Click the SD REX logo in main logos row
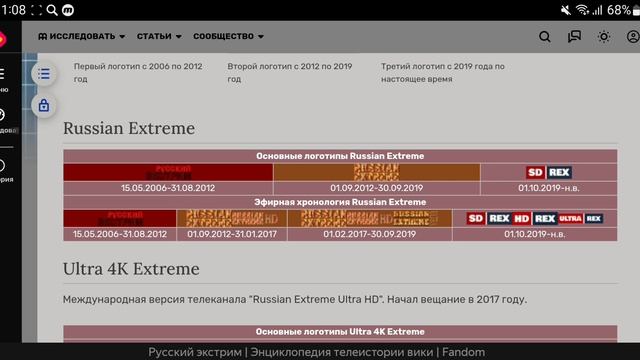640x360 pixels. 549,173
